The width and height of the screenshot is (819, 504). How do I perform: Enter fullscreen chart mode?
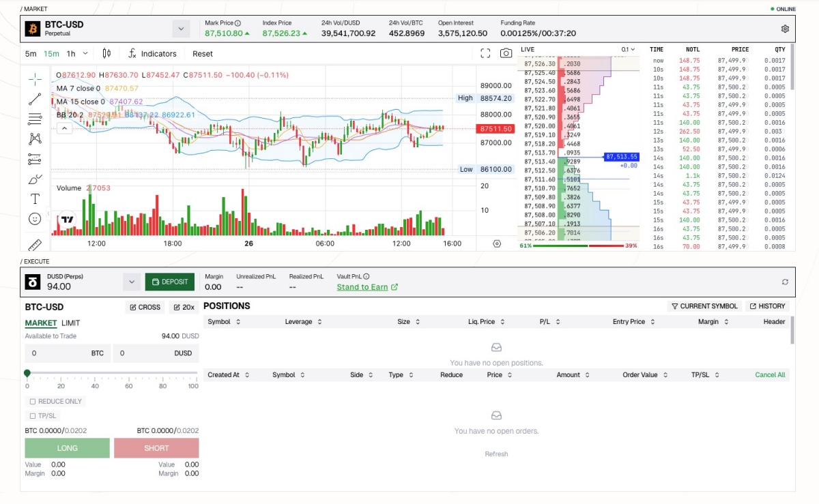485,53
